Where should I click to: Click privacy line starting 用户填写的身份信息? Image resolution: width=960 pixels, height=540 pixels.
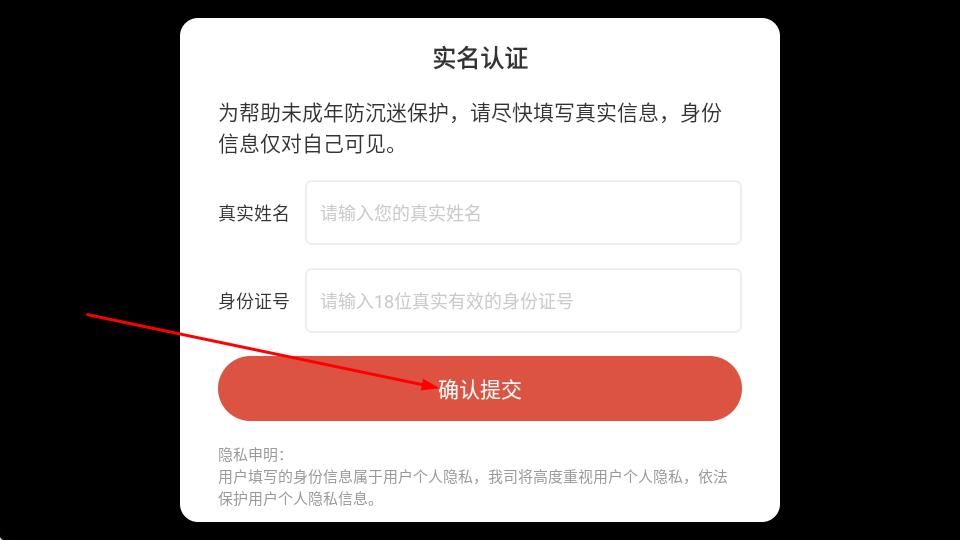point(473,477)
